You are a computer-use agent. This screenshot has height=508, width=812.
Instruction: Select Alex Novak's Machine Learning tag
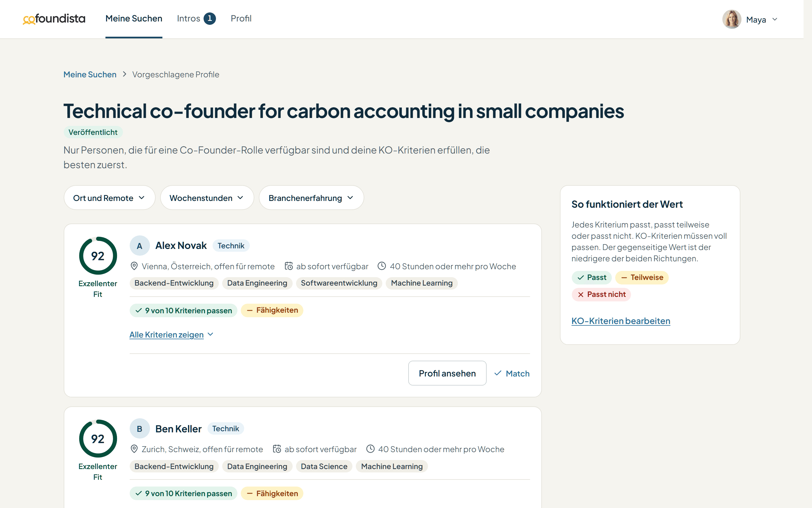coord(422,283)
